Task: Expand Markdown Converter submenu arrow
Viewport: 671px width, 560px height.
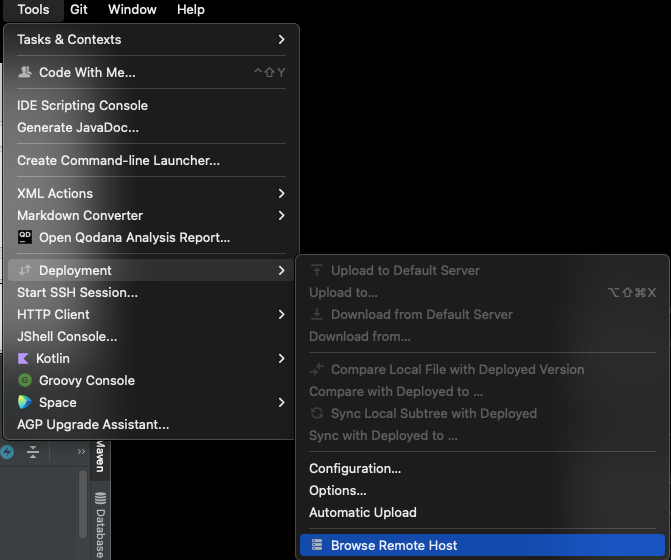Action: click(x=281, y=215)
